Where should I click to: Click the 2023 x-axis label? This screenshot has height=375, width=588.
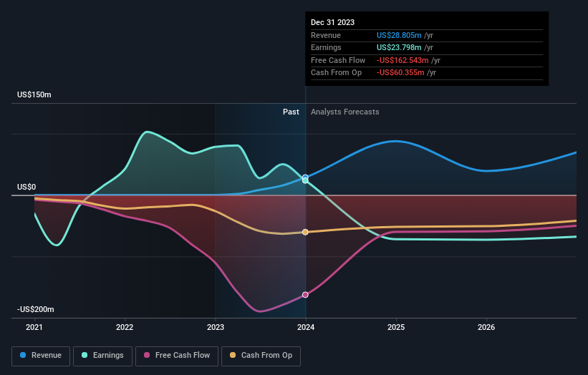pos(216,327)
